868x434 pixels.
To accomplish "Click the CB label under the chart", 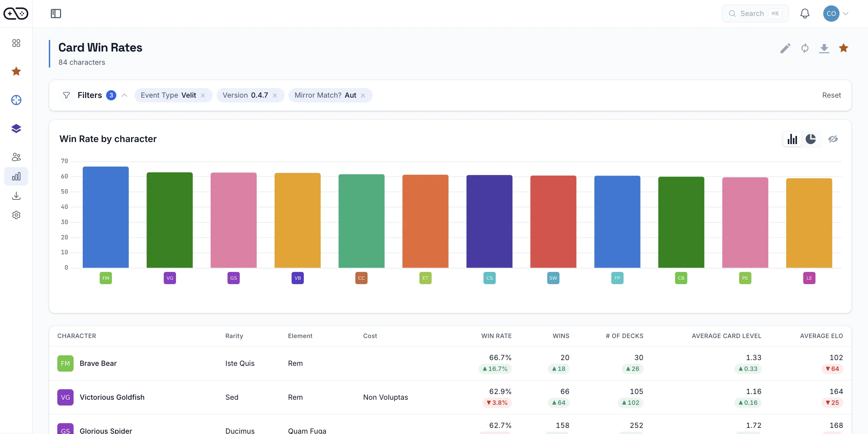I will (681, 278).
